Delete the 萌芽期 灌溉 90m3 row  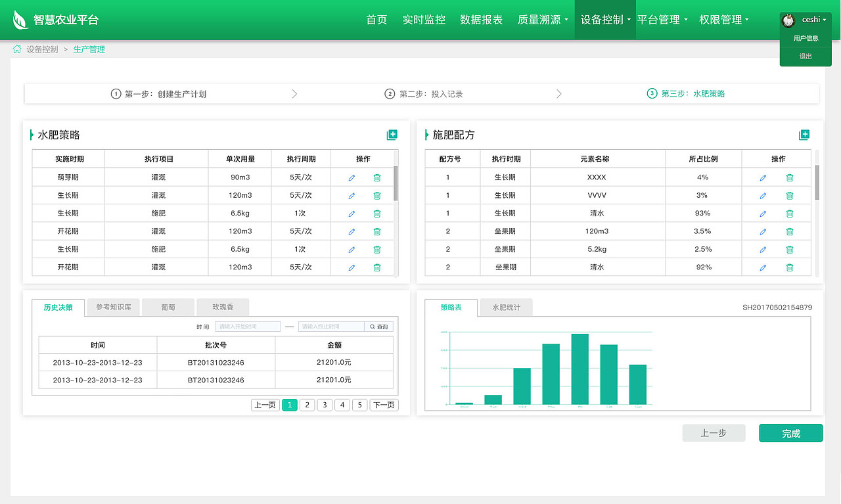377,177
